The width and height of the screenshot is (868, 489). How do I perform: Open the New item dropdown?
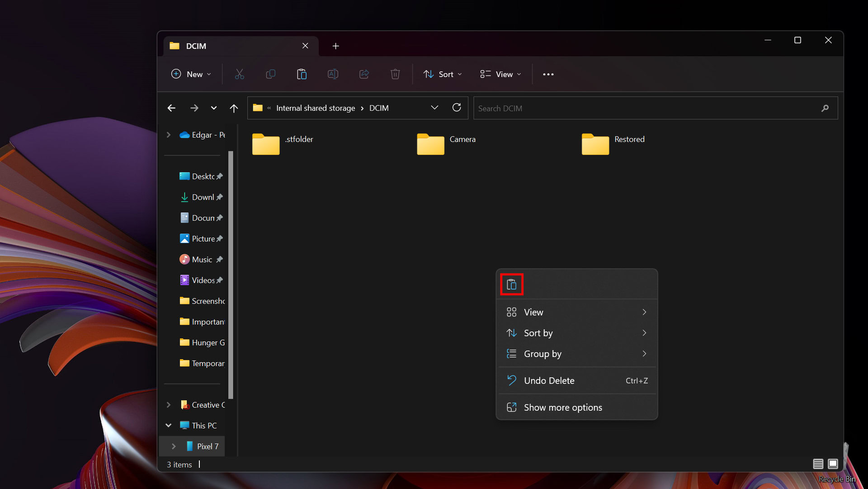pos(191,74)
